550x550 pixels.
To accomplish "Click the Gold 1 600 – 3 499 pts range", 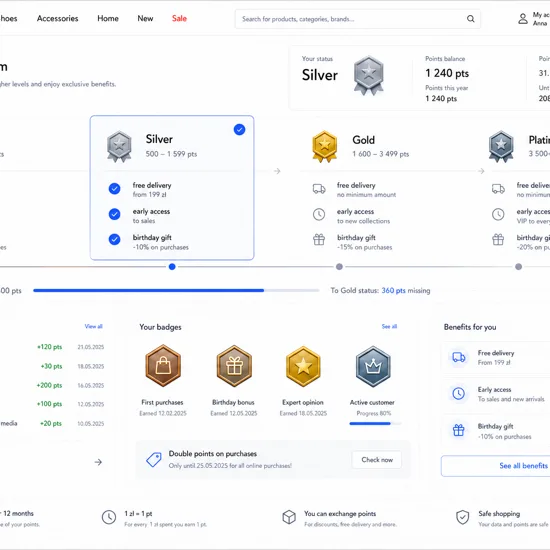I will 381,154.
